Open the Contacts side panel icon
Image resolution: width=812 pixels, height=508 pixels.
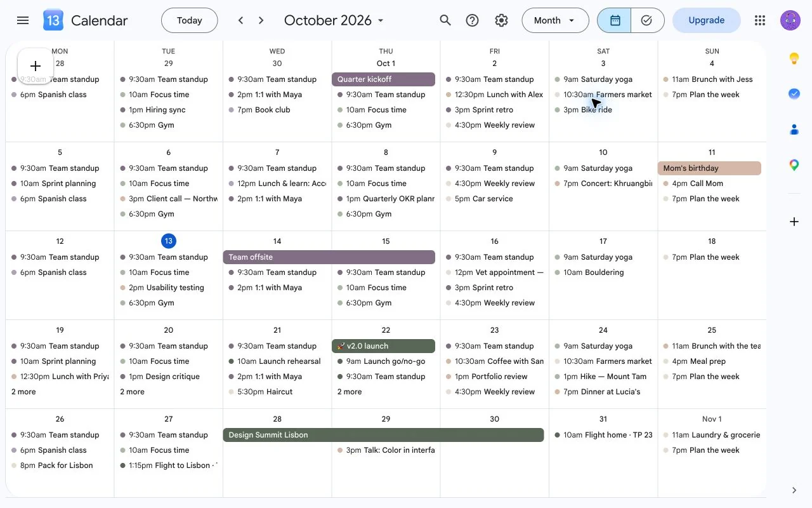(794, 130)
